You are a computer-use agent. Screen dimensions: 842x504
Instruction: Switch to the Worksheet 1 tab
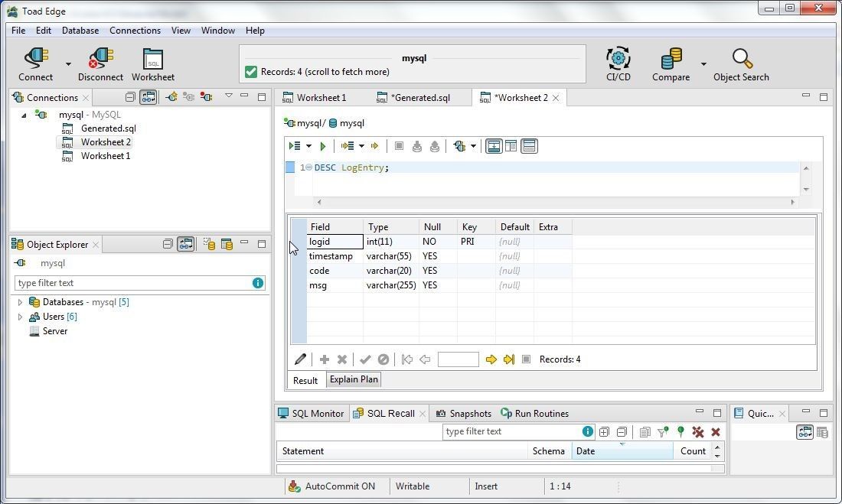click(x=321, y=98)
